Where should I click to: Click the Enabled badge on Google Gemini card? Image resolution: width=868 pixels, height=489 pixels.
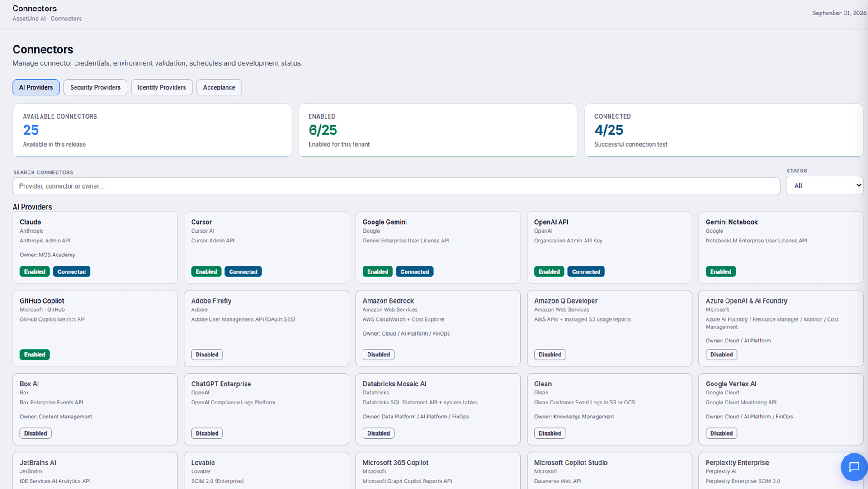tap(377, 271)
